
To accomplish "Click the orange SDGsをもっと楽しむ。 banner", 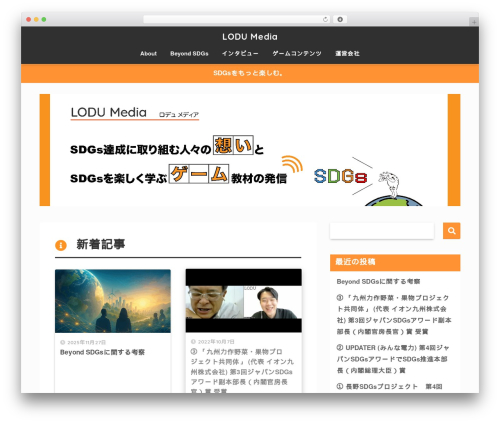I will pos(250,73).
